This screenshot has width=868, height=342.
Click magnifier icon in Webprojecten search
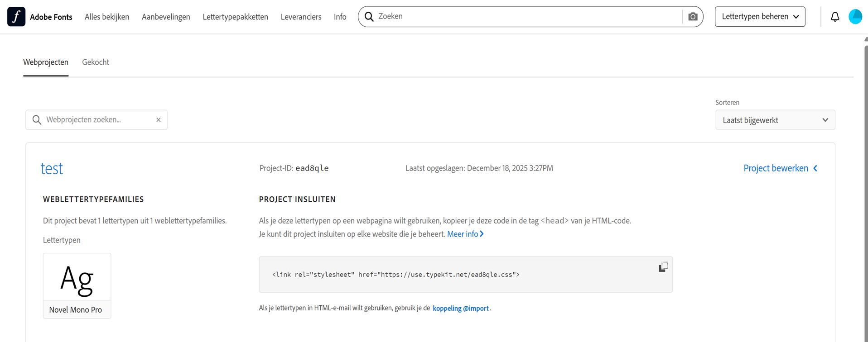pyautogui.click(x=37, y=120)
